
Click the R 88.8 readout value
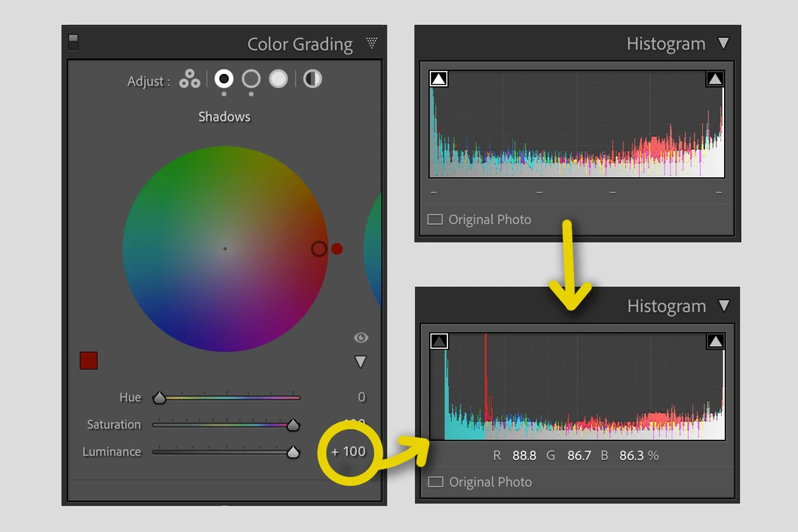click(524, 456)
